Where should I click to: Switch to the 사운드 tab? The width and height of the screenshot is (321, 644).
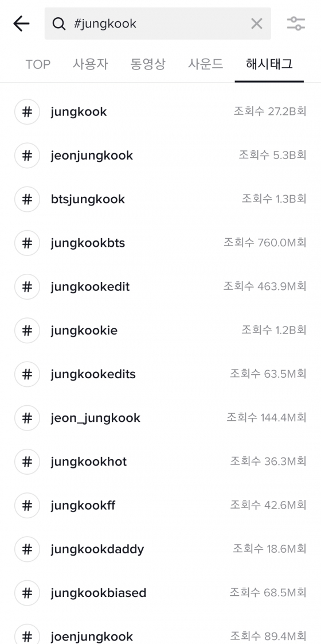[205, 64]
